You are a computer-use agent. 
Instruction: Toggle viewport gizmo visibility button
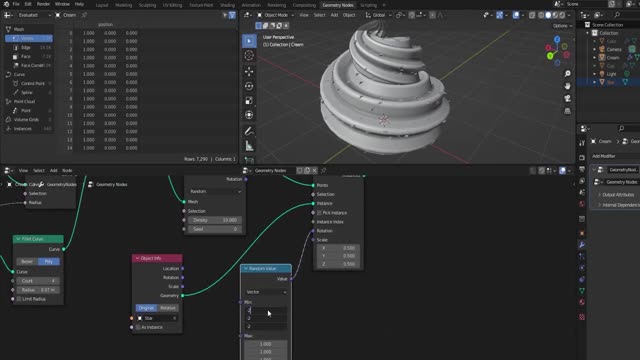(x=500, y=15)
